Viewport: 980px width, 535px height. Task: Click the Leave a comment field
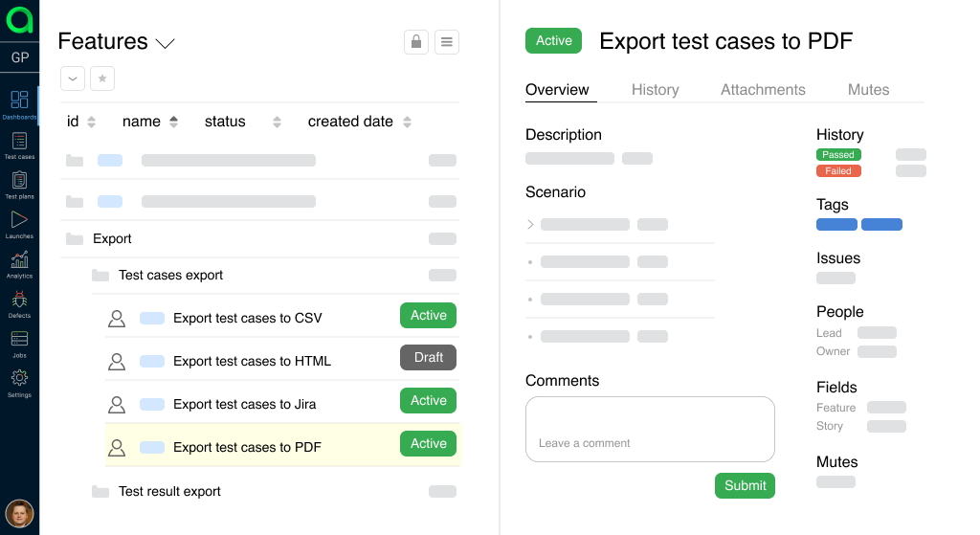(x=650, y=429)
